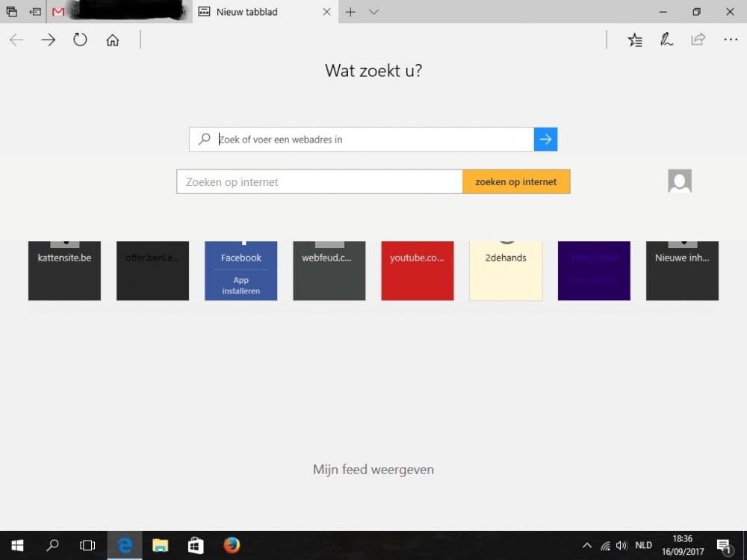Open the Windows Start menu
The height and width of the screenshot is (560, 747).
[17, 545]
